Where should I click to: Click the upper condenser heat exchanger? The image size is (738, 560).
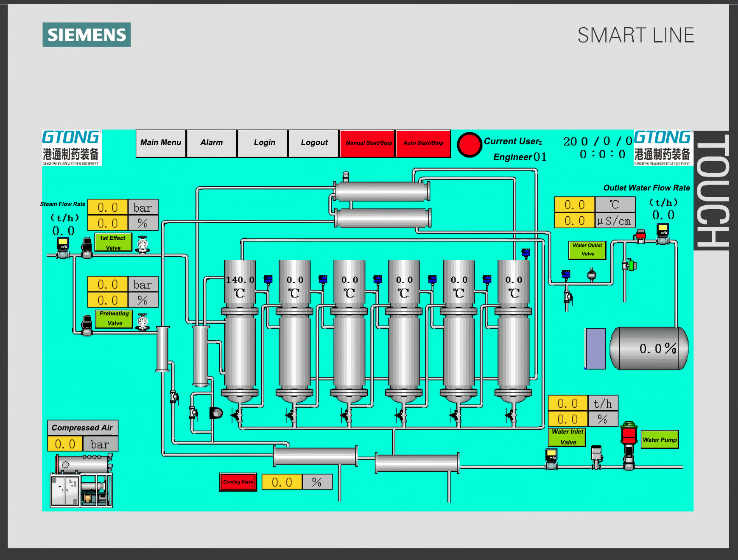point(382,191)
